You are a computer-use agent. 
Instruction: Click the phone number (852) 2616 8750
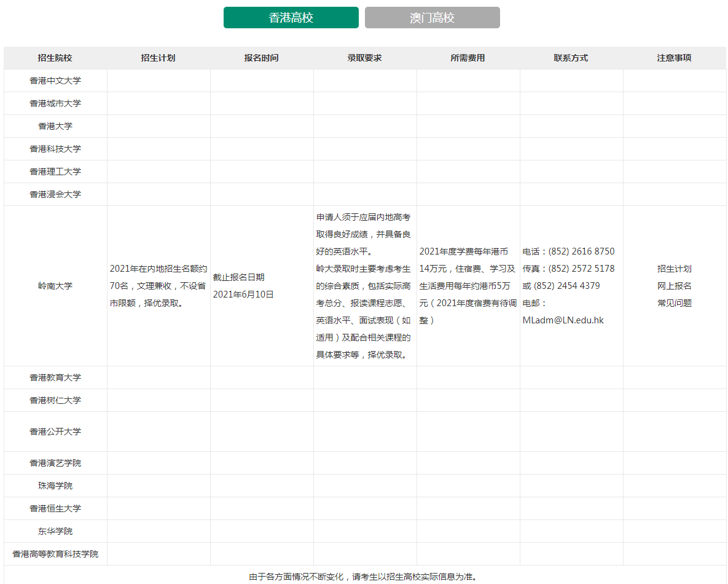(581, 252)
